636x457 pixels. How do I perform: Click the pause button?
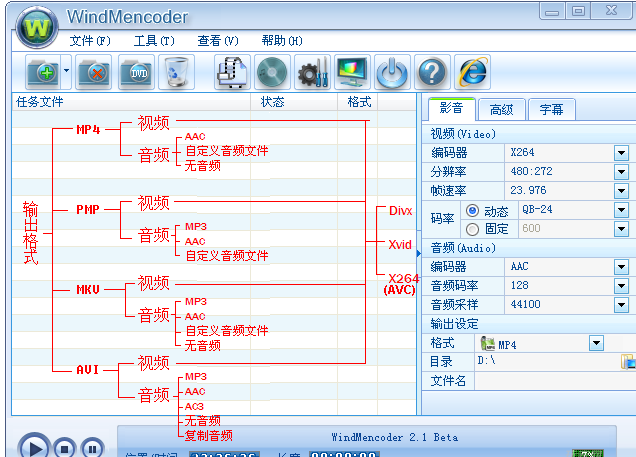coord(92,448)
